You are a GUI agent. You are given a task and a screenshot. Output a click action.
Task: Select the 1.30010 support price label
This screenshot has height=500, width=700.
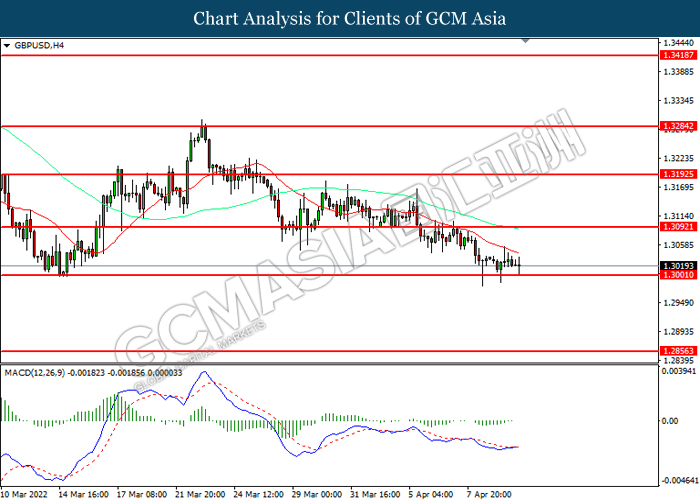pos(678,275)
